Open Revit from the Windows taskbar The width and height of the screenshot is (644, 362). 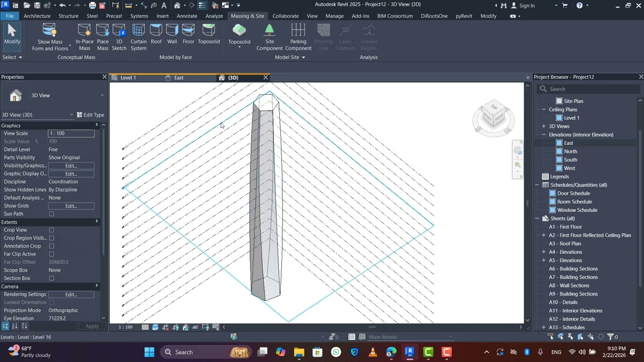[x=410, y=352]
